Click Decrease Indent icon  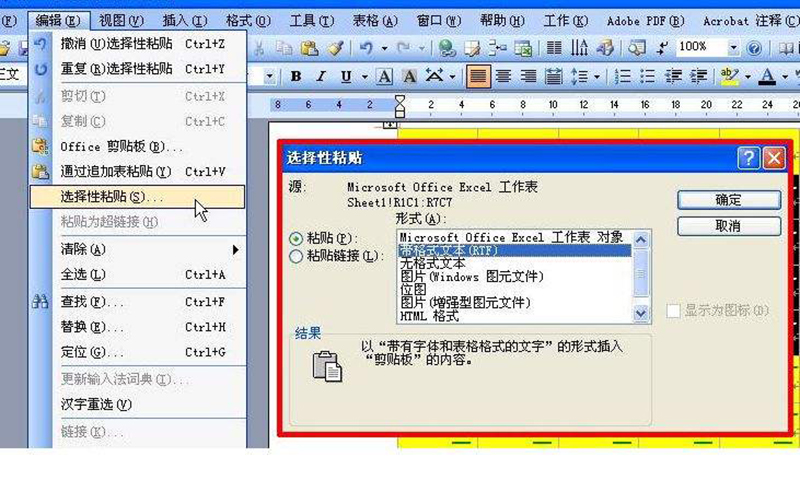[x=673, y=77]
